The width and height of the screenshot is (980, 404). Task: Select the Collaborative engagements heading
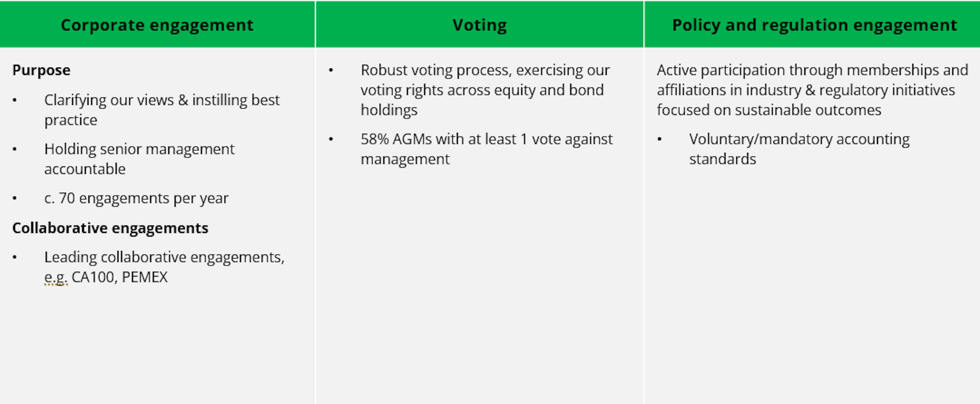110,228
